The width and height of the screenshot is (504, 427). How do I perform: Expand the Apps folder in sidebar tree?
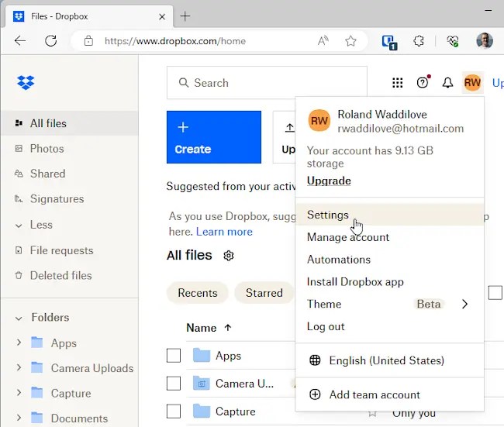(x=19, y=343)
